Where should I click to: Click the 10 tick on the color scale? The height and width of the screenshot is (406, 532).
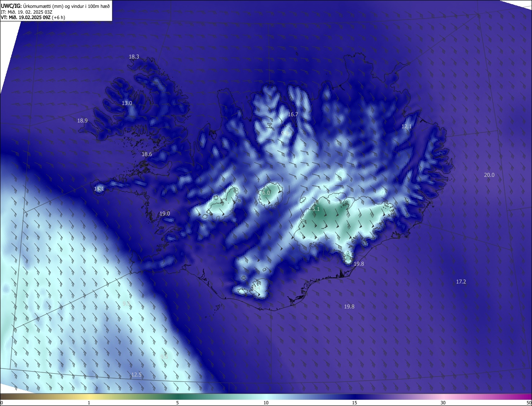pos(266,403)
